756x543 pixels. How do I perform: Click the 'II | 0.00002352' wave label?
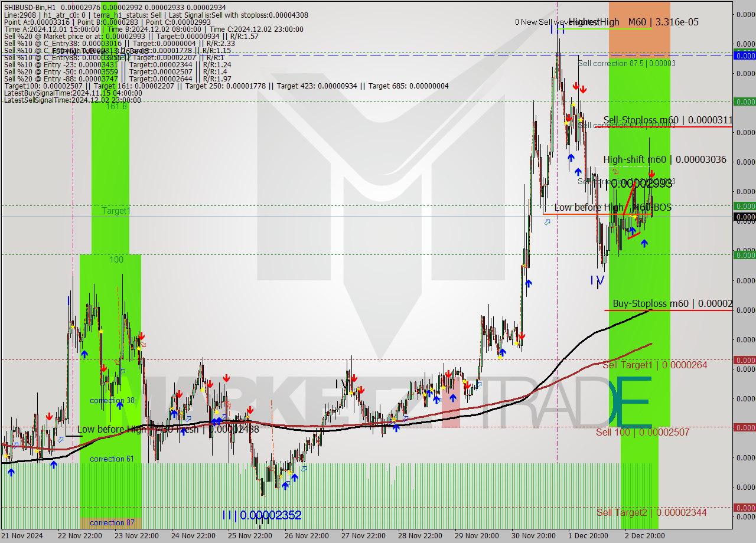pyautogui.click(x=262, y=515)
